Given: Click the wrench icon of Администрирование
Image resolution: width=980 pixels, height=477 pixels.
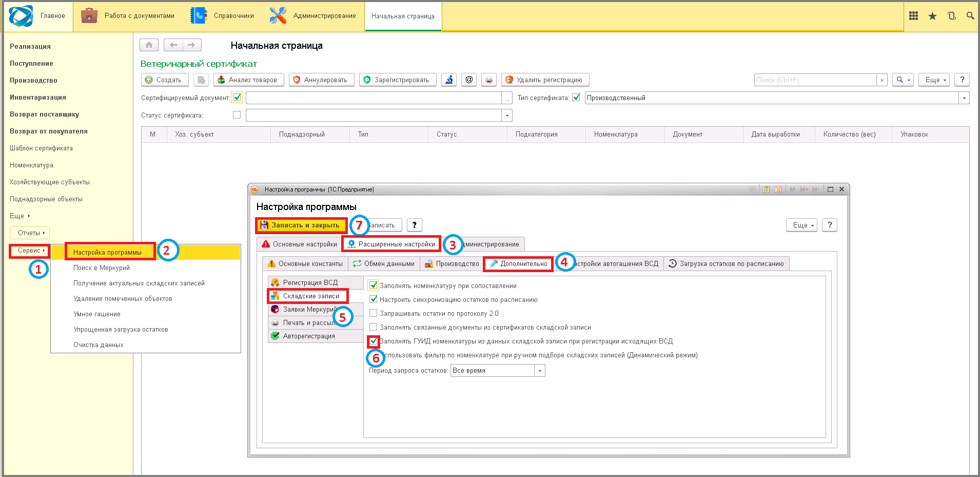Looking at the screenshot, I should click(278, 16).
